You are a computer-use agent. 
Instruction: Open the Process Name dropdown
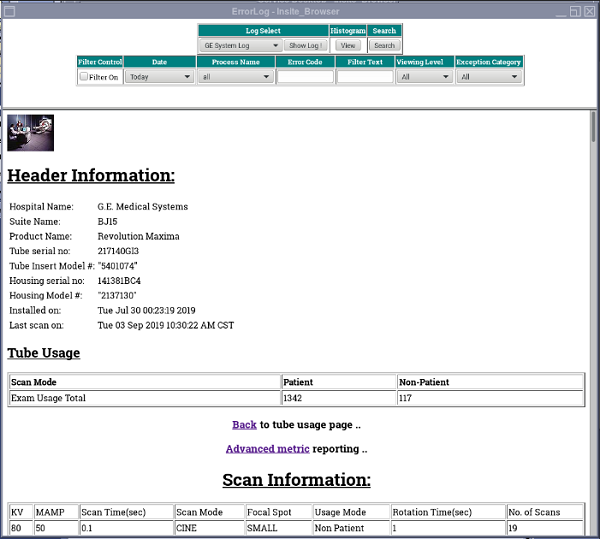[235, 77]
